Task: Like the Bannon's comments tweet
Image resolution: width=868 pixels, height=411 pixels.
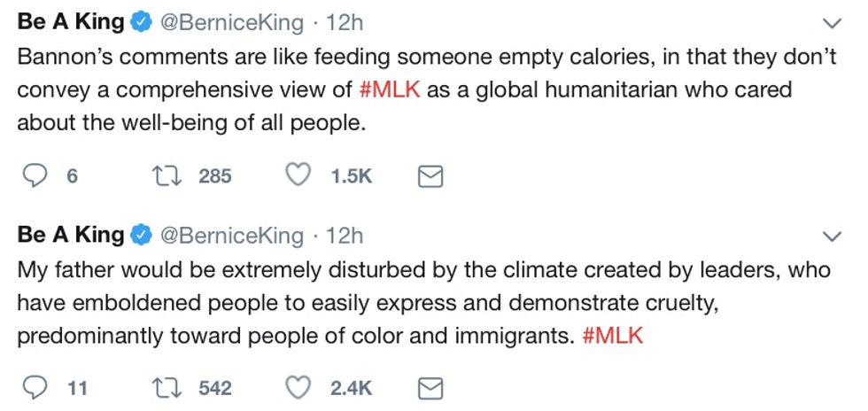Action: pos(300,176)
